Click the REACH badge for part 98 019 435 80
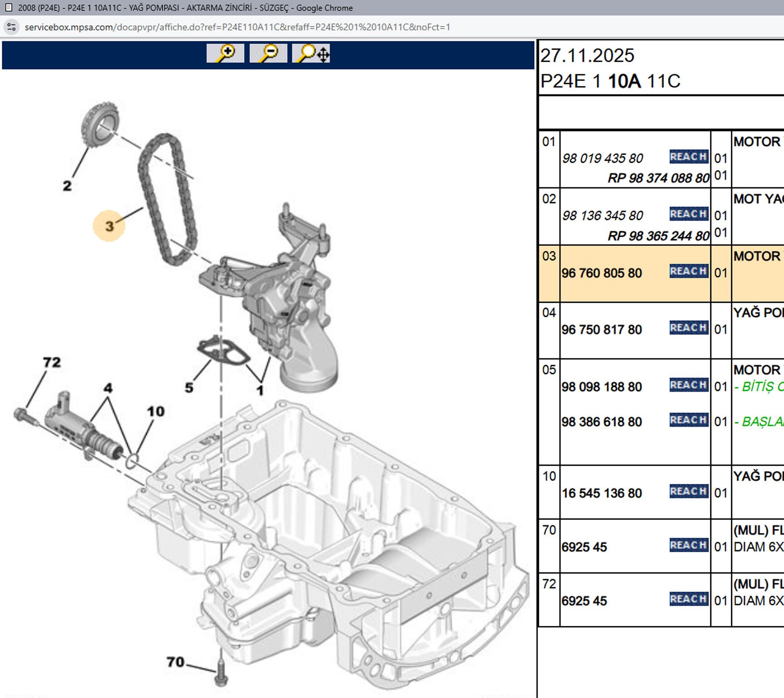 (688, 157)
